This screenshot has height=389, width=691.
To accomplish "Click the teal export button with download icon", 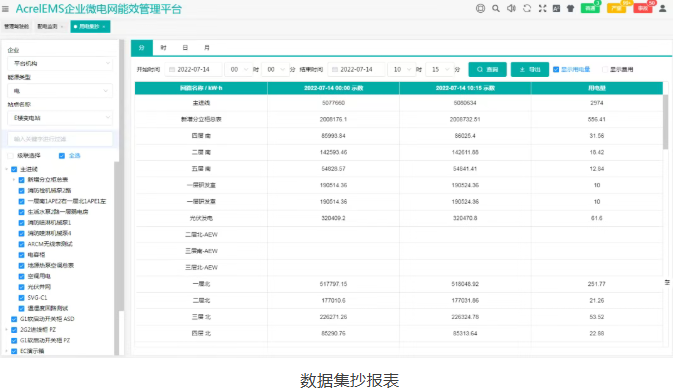I will (x=530, y=70).
